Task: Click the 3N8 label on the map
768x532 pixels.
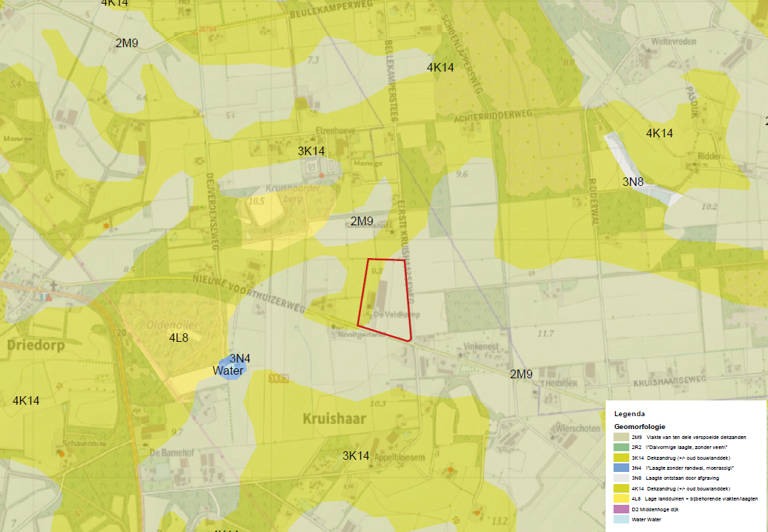Action: tap(633, 182)
